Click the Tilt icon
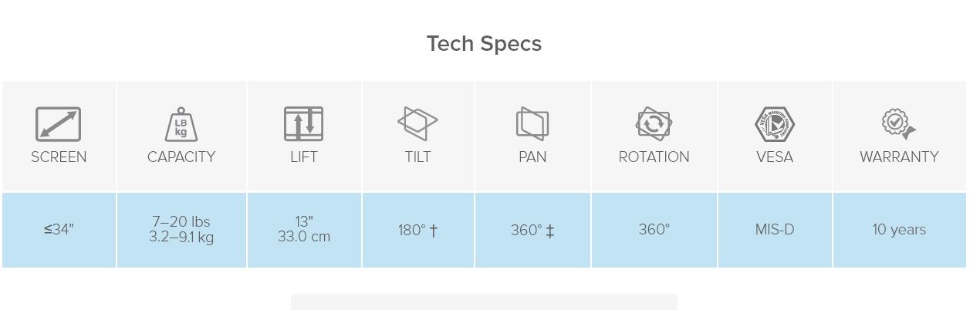The height and width of the screenshot is (310, 980). (x=417, y=123)
